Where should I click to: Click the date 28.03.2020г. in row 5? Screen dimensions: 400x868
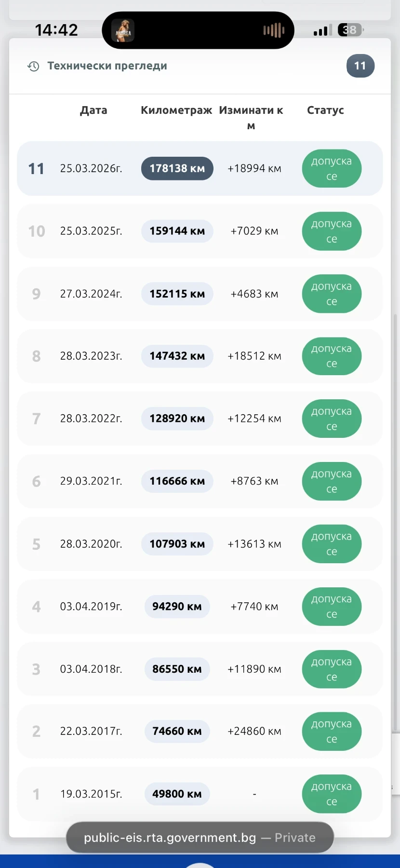click(x=91, y=544)
